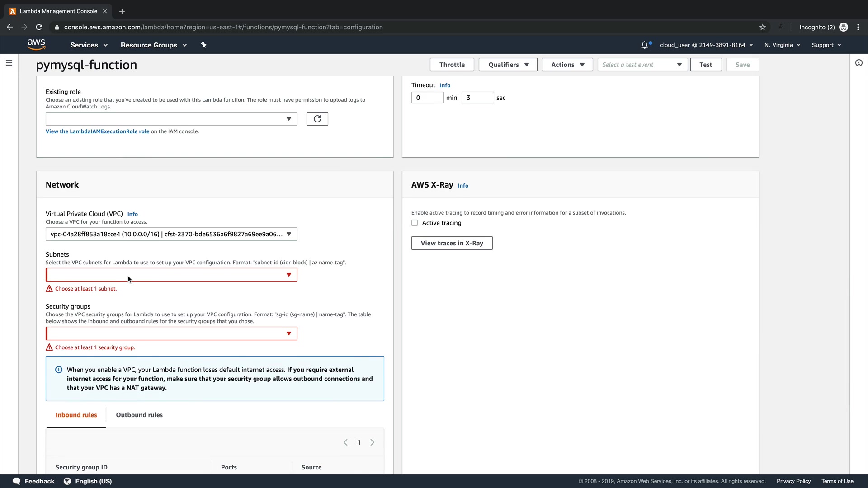Bookmark this page with star icon
This screenshot has height=488, width=868.
click(762, 27)
